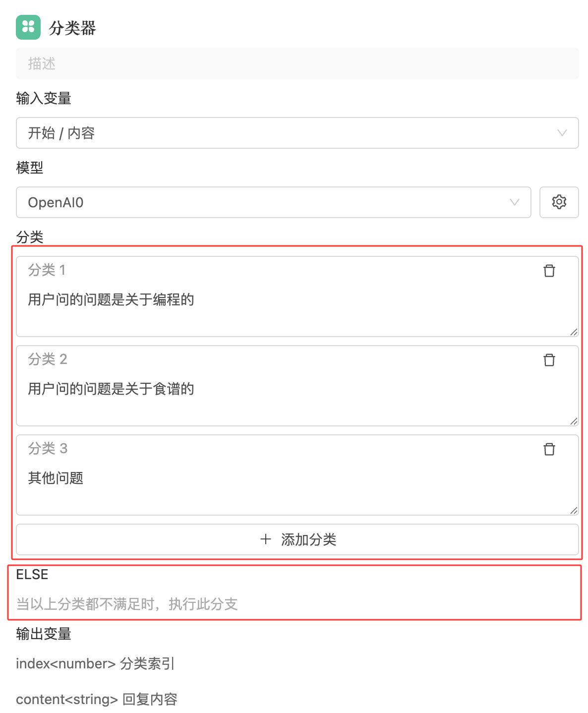The image size is (588, 713).
Task: Edit the 其他问题 category text
Action: click(x=56, y=478)
